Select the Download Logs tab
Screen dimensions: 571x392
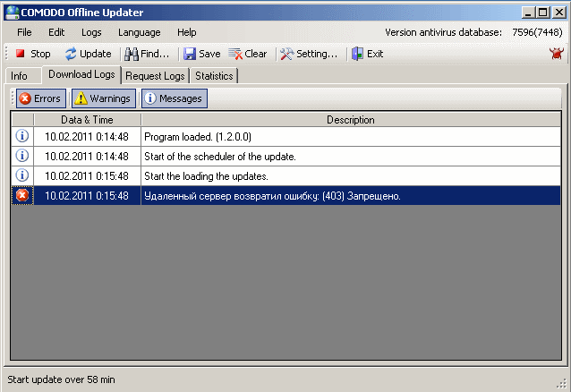point(81,74)
